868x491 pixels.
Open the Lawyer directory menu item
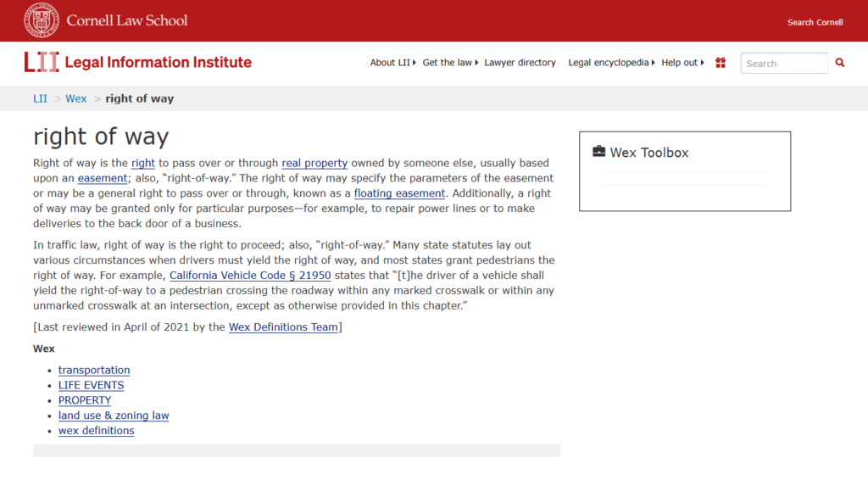pos(520,63)
